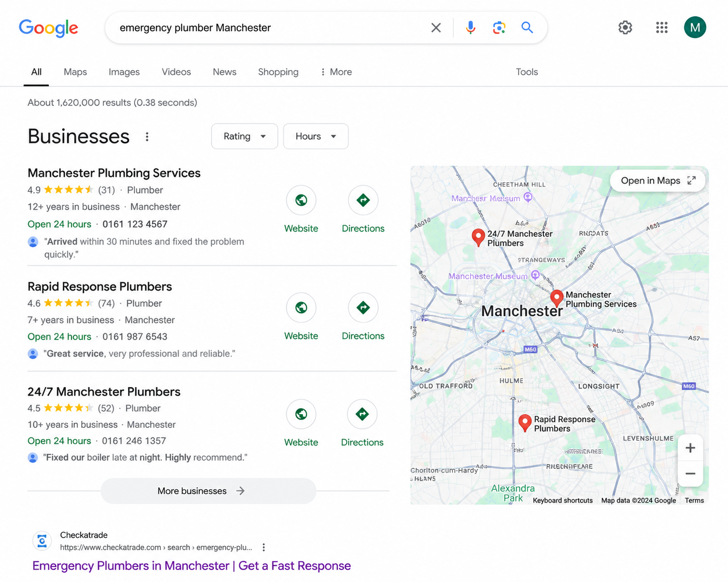Click the 4.6 star rating (74) reviews

[71, 303]
